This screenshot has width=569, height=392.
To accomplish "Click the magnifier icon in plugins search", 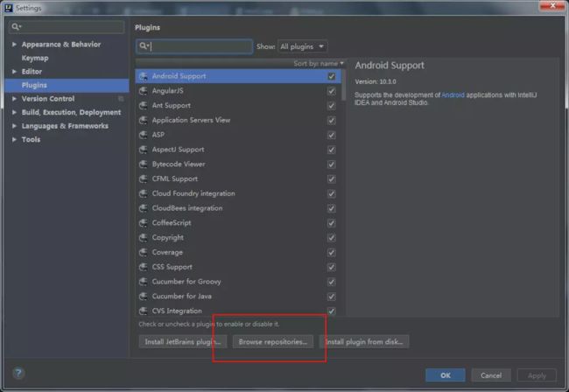I will (x=144, y=46).
